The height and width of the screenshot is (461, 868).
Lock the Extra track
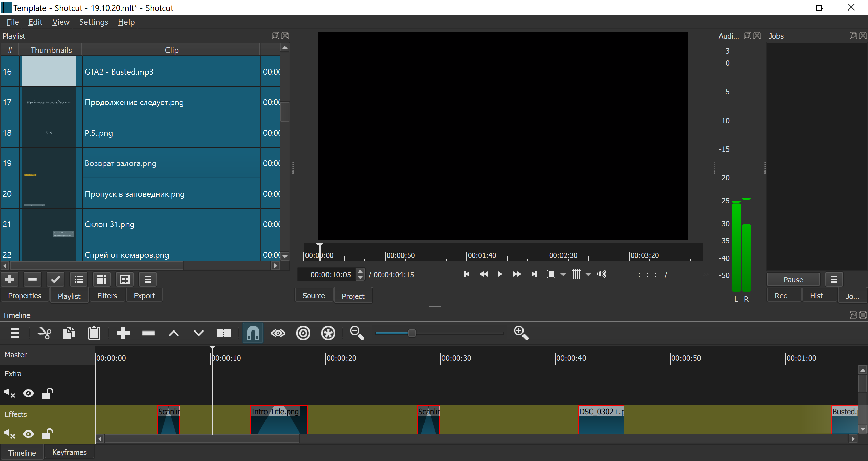click(x=47, y=393)
